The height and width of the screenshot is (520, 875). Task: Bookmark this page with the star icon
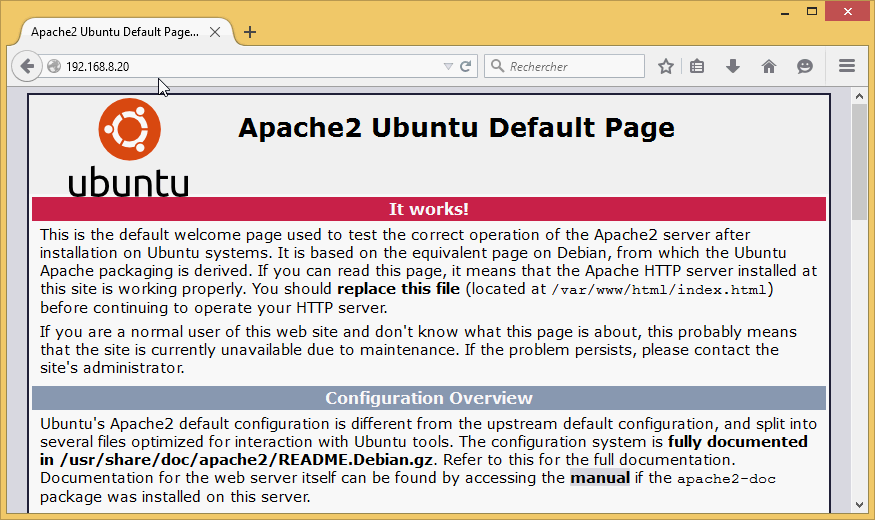coord(666,67)
